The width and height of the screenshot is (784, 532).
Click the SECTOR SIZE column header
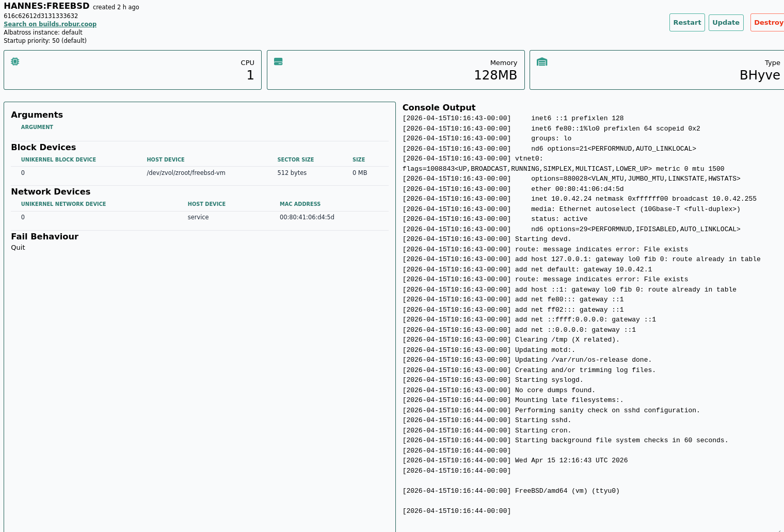295,159
